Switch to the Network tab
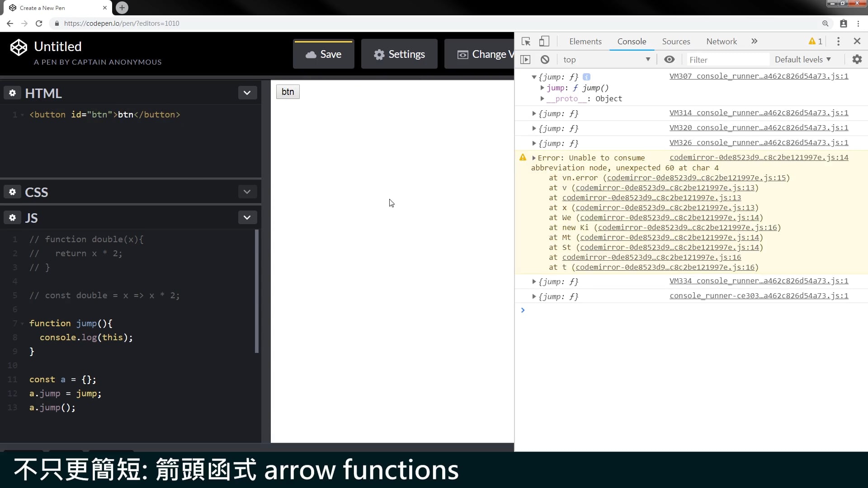 [x=721, y=41]
